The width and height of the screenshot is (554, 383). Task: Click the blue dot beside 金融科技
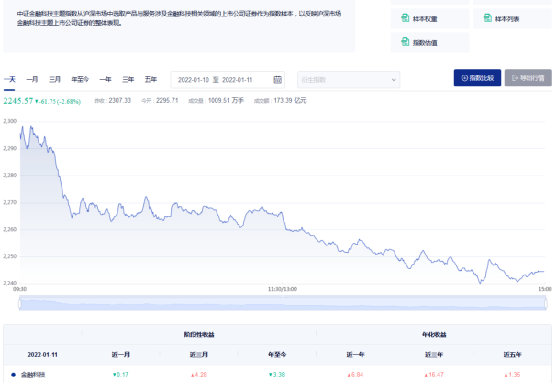(13, 375)
